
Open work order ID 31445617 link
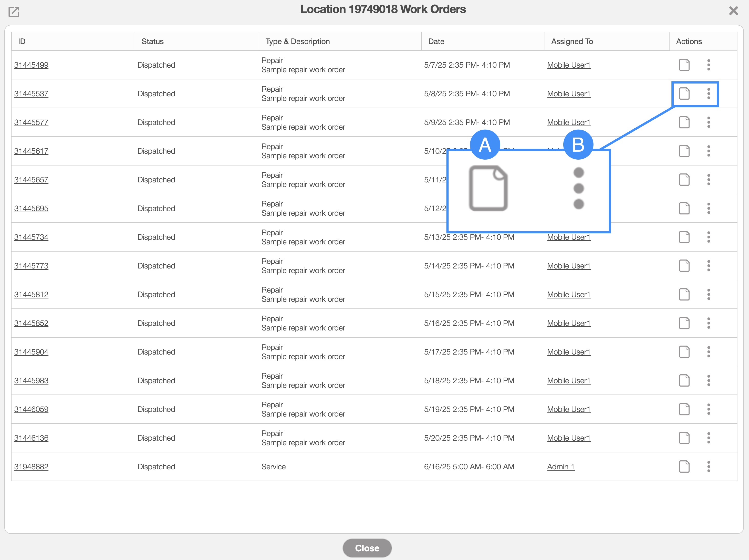[x=31, y=151]
